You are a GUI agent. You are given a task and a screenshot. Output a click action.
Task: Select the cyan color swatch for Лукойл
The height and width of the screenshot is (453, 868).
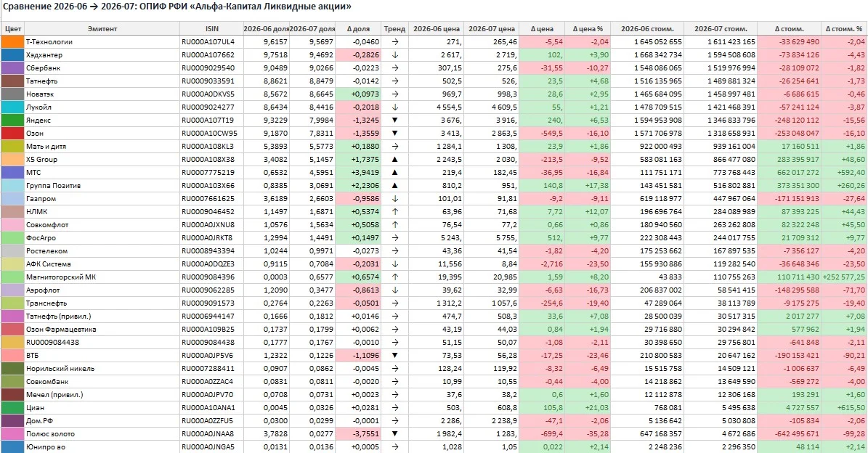tap(12, 107)
